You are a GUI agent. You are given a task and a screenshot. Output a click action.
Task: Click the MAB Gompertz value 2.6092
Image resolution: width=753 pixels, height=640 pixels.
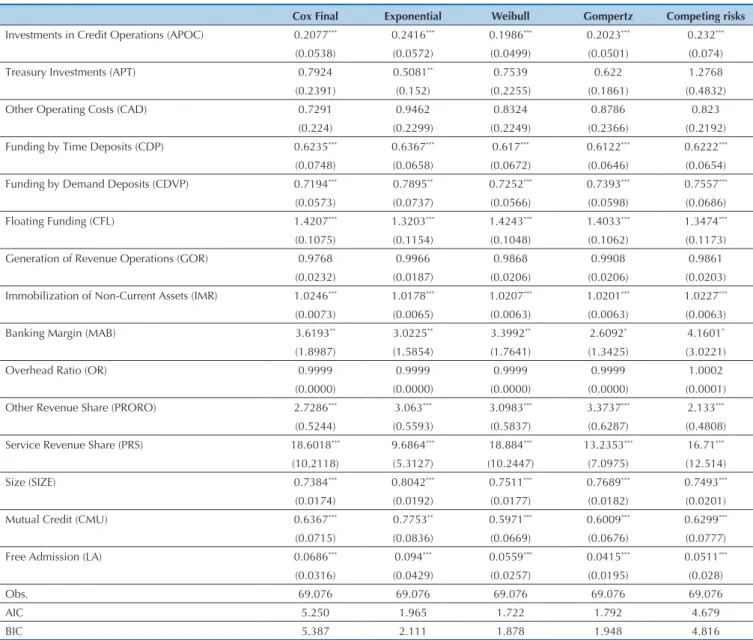pyautogui.click(x=608, y=333)
